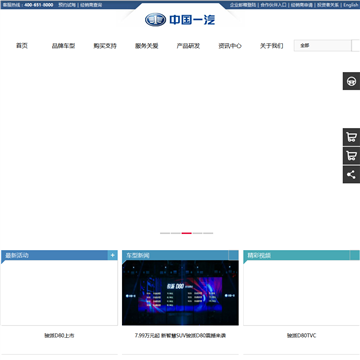Open the 服务关爱 navigation menu
The width and height of the screenshot is (360, 360).
147,46
